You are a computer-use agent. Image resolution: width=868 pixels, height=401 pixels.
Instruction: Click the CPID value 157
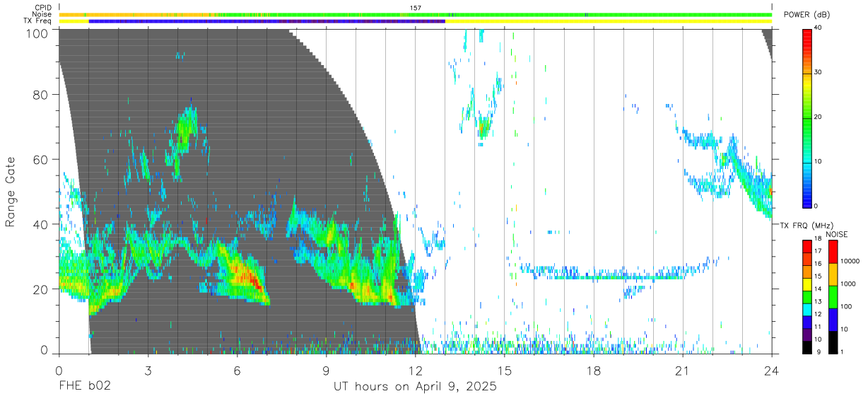[x=416, y=8]
